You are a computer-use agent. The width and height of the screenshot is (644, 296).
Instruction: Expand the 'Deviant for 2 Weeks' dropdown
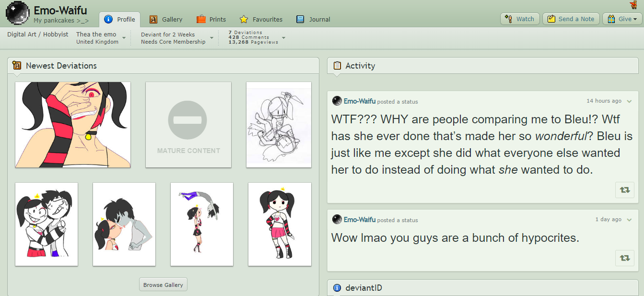tap(211, 38)
